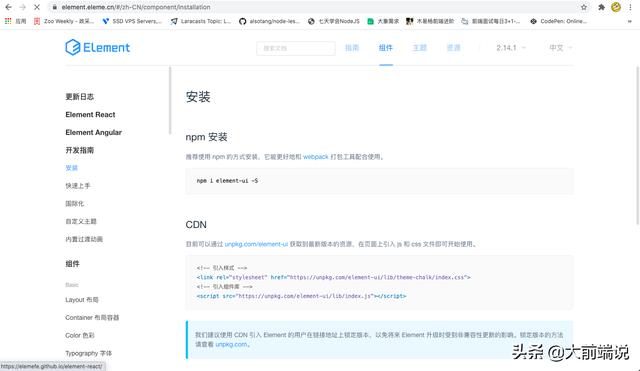Image resolution: width=640 pixels, height=371 pixels.
Task: Open the alsotang/node-lessons GitHub bookmark
Action: coord(269,21)
